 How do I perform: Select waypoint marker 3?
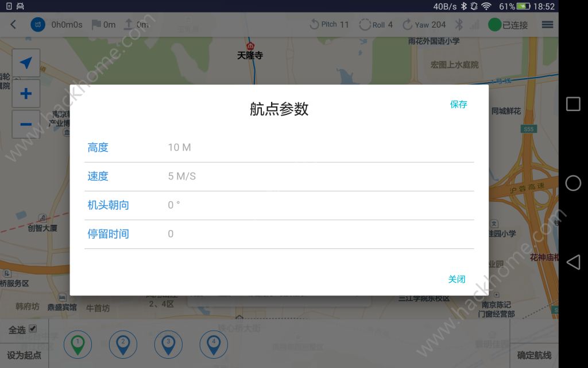(x=168, y=345)
